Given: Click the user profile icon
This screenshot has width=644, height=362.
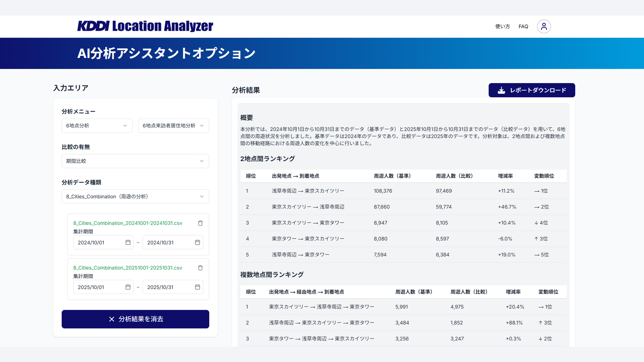Looking at the screenshot, I should click(x=544, y=26).
